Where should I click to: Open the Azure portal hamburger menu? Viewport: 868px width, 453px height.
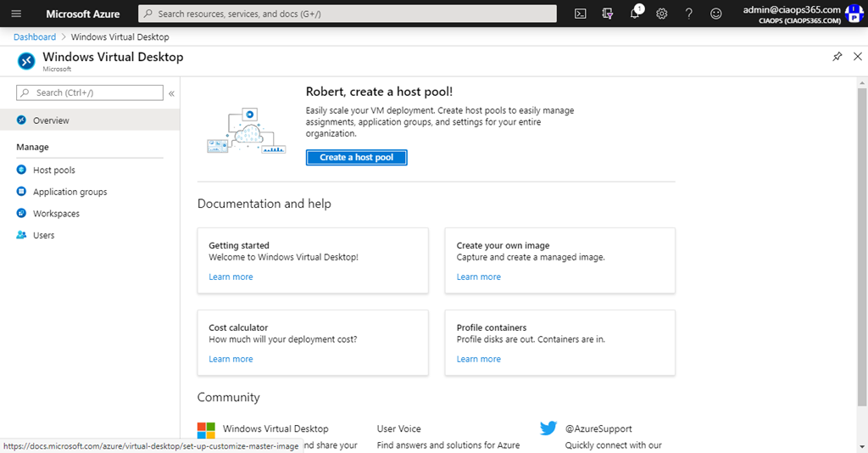15,14
